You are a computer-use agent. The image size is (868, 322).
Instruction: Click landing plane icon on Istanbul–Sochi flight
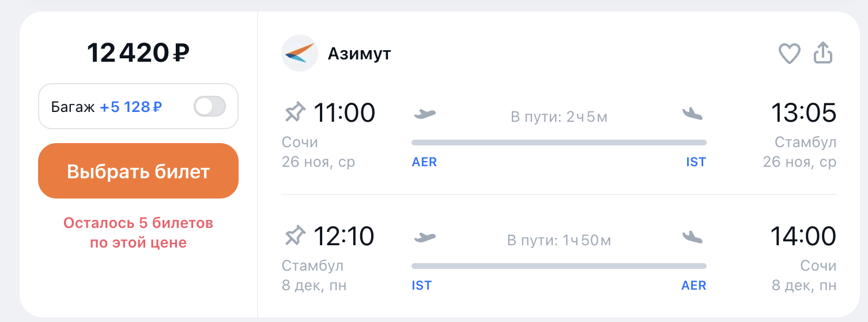(x=692, y=237)
